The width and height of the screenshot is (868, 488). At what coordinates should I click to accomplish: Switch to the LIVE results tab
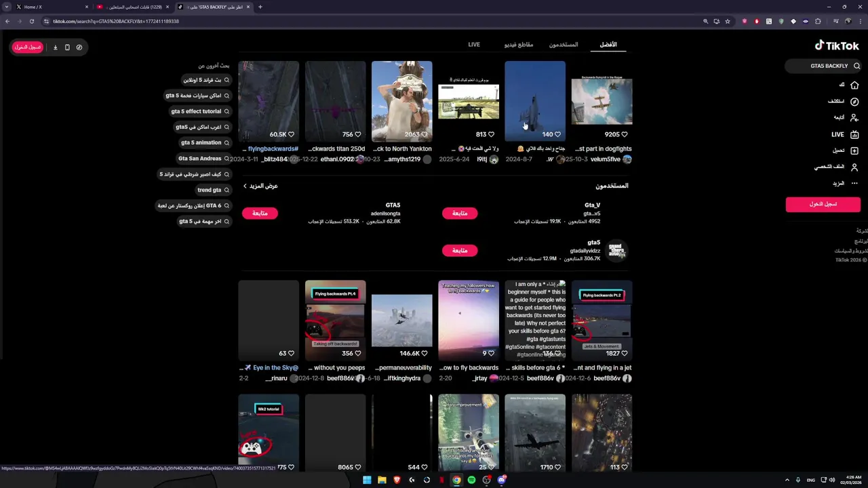tap(474, 45)
